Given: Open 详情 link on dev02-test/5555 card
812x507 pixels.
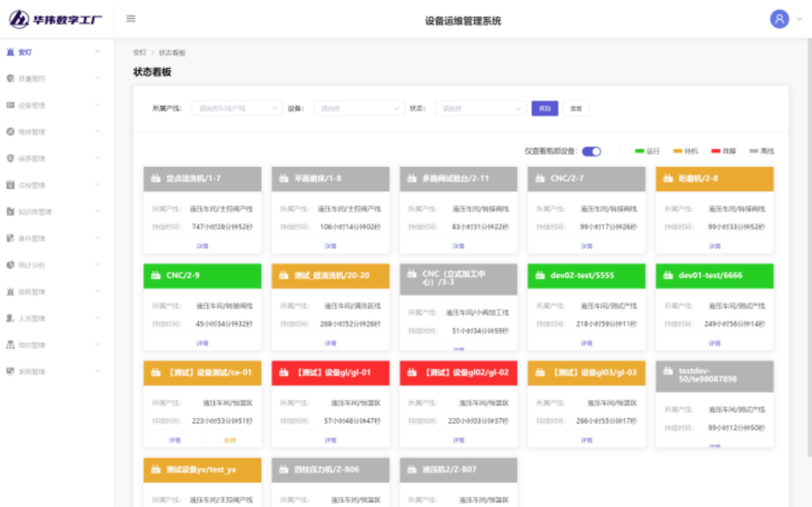Looking at the screenshot, I should [586, 343].
